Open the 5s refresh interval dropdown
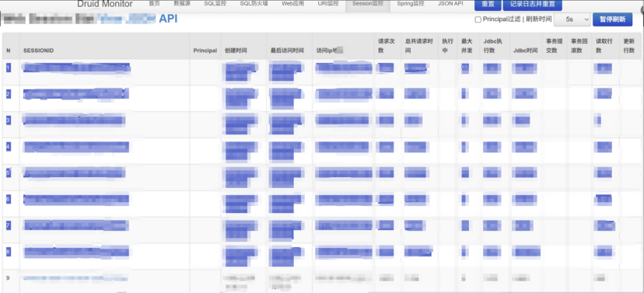Screen dimensions: 644x293 click(x=572, y=19)
